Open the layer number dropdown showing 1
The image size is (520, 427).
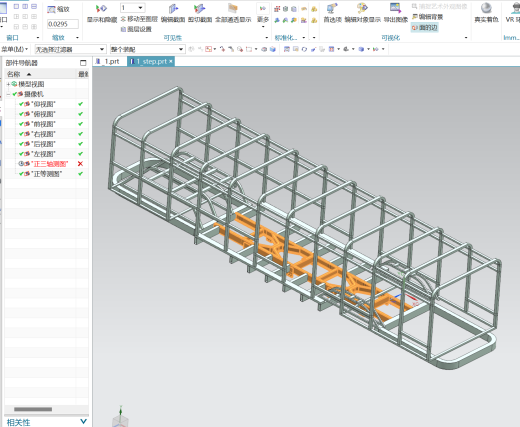coord(140,8)
